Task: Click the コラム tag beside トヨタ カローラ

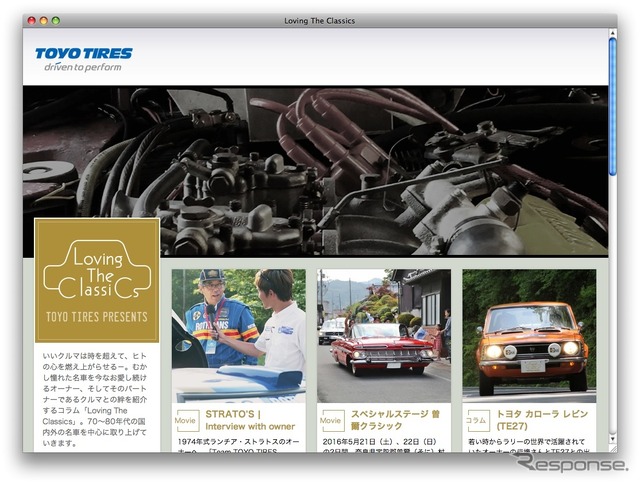Action: tap(478, 420)
